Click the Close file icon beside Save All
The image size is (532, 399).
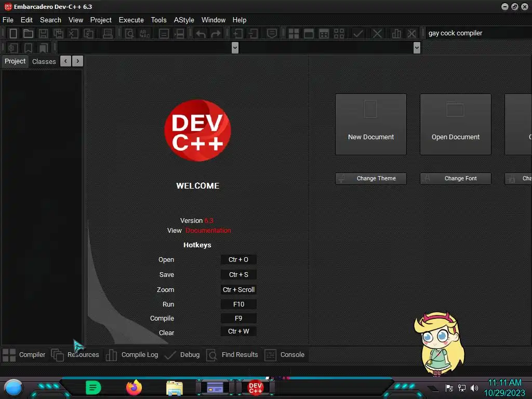pyautogui.click(x=73, y=33)
